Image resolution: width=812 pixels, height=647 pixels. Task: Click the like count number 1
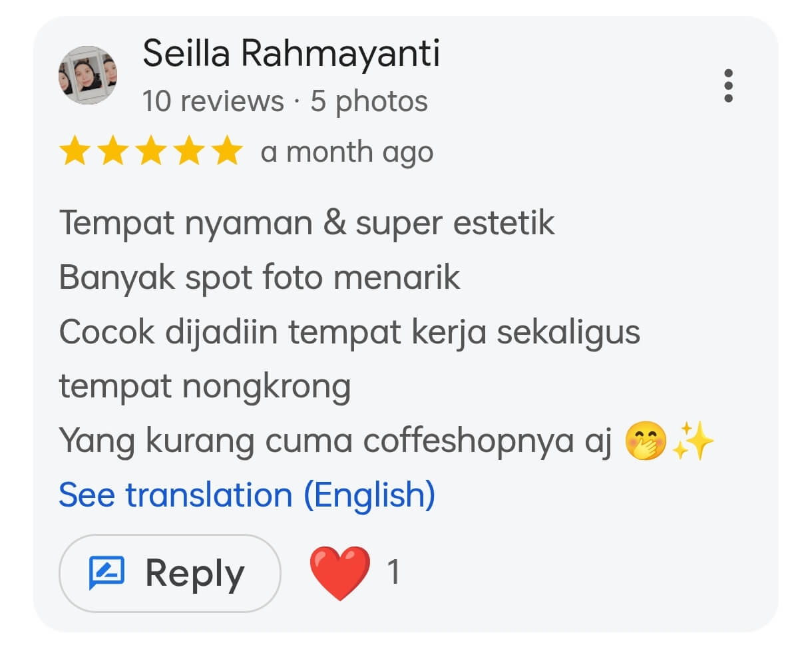[393, 572]
